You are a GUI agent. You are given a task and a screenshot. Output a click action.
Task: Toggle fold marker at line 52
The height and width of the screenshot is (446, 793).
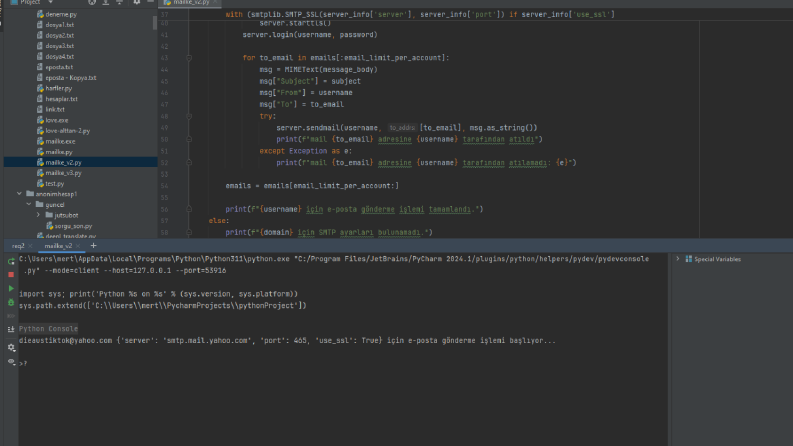189,163
